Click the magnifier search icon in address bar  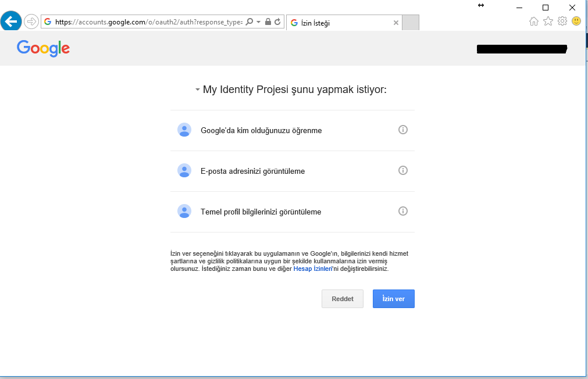pyautogui.click(x=250, y=22)
